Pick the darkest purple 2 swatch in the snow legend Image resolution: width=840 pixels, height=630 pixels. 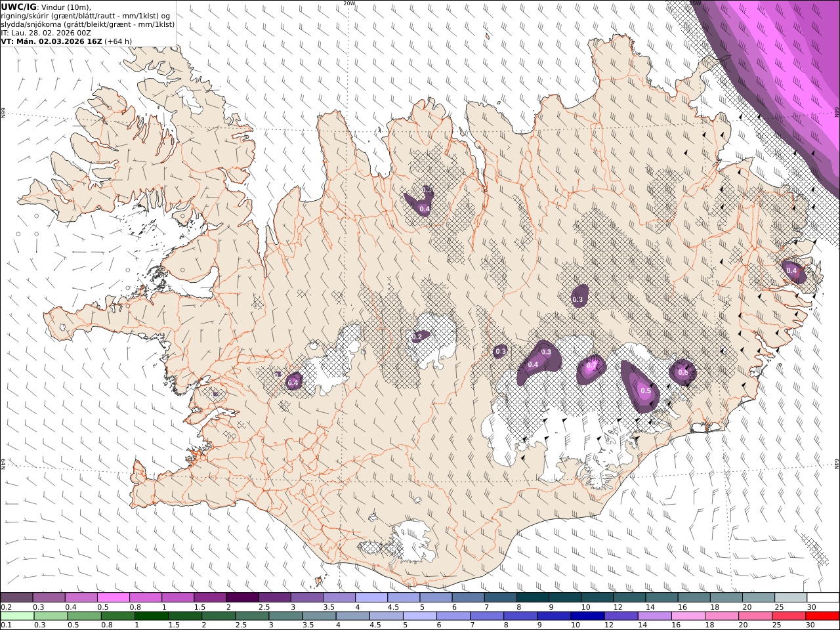point(242,598)
